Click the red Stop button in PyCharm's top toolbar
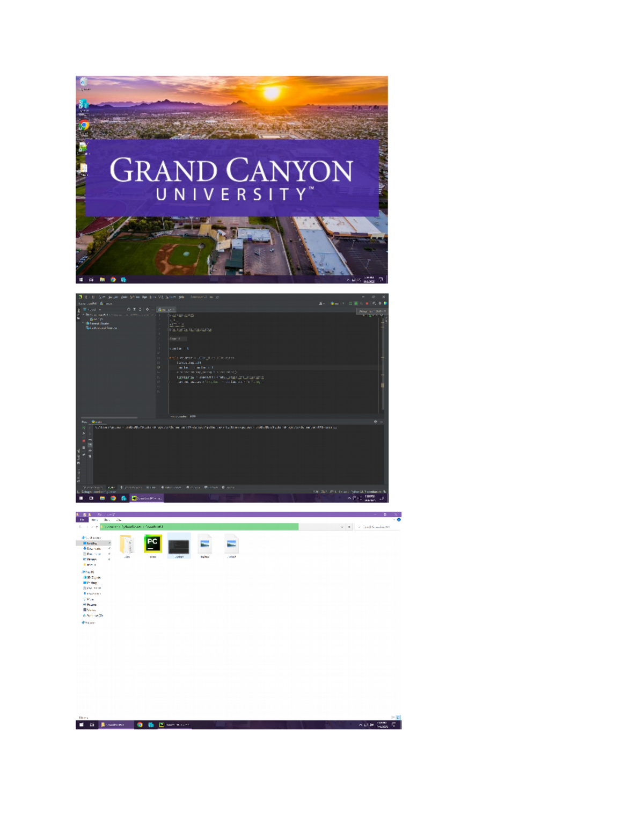 tap(367, 303)
